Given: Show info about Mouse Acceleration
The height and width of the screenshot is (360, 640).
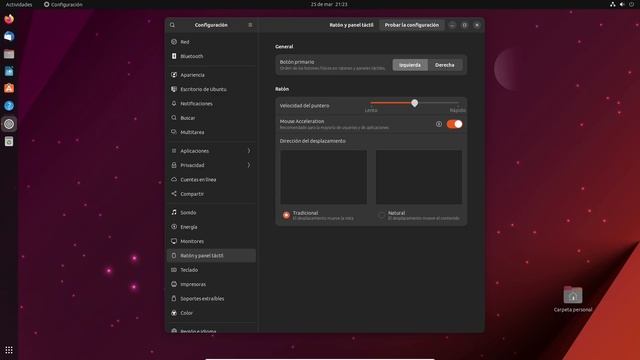Looking at the screenshot, I should (x=439, y=124).
